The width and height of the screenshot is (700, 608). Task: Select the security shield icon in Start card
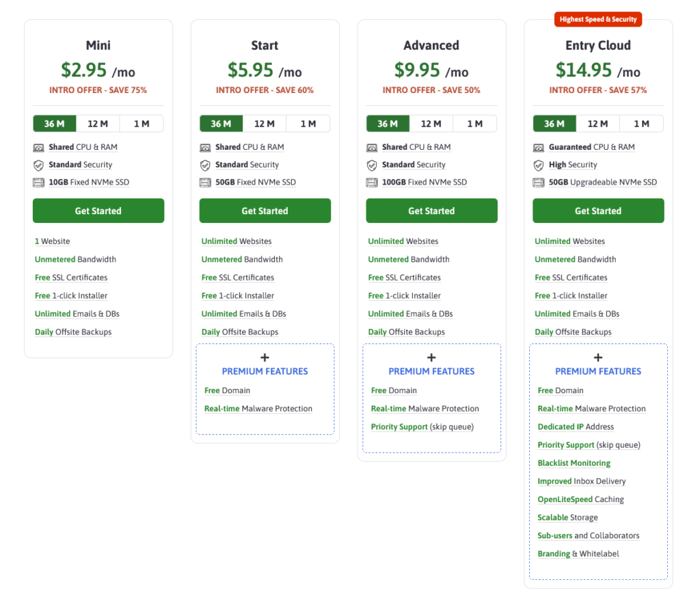tap(205, 165)
